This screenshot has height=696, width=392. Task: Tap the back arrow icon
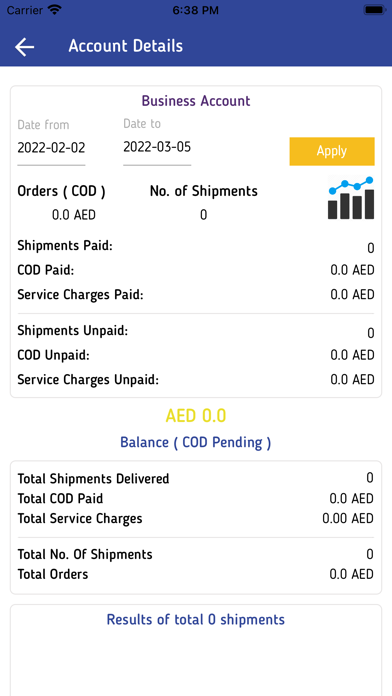click(24, 47)
